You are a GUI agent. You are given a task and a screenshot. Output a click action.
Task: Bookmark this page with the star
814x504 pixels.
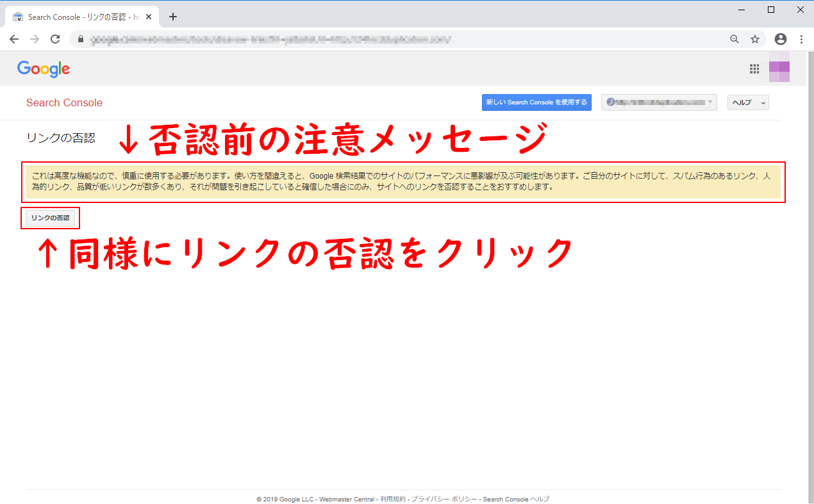coord(755,39)
